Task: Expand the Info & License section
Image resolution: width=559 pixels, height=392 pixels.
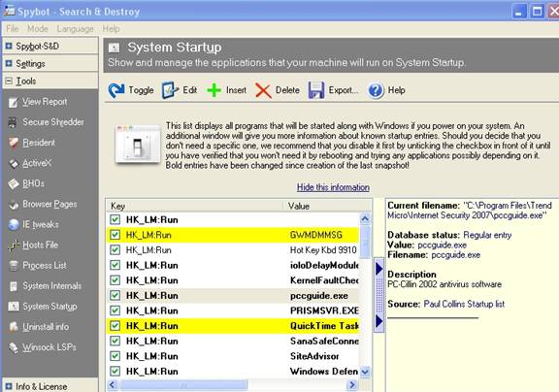Action: pyautogui.click(x=9, y=386)
